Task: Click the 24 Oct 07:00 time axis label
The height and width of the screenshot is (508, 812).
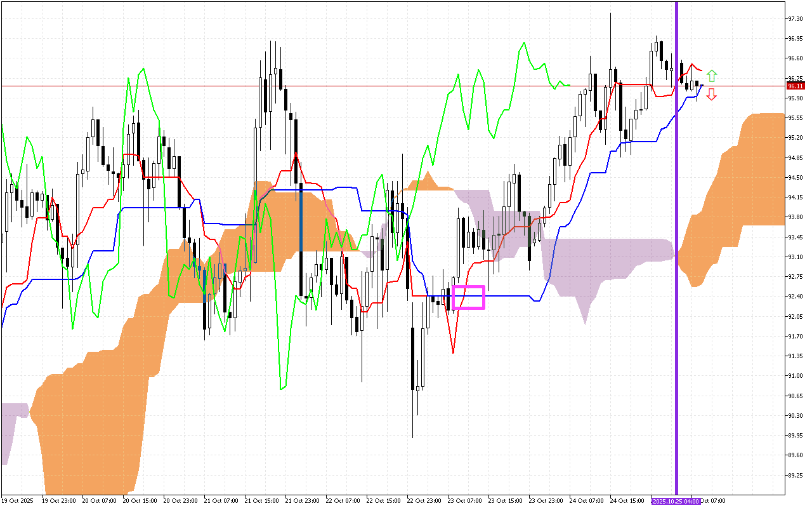Action: [x=587, y=500]
